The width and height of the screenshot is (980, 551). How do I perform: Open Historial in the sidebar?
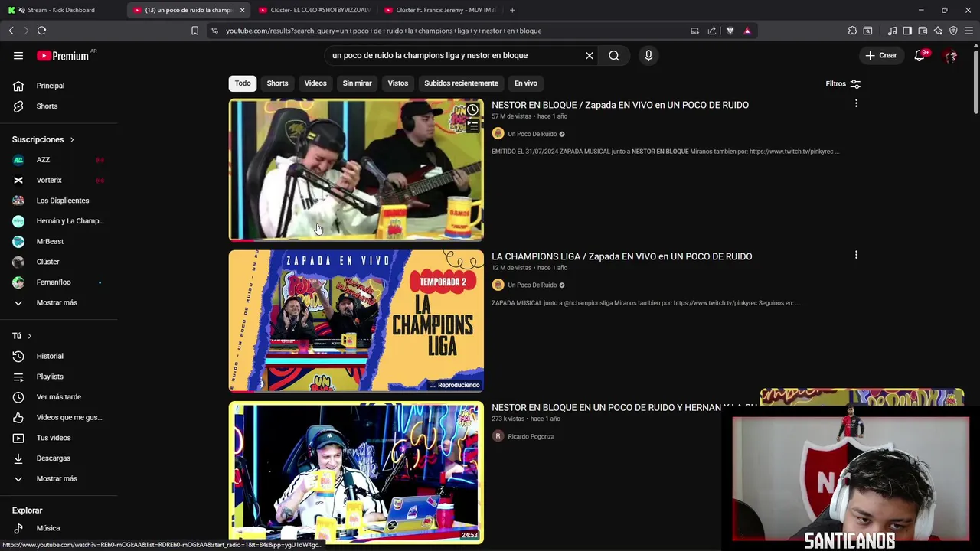coord(58,356)
